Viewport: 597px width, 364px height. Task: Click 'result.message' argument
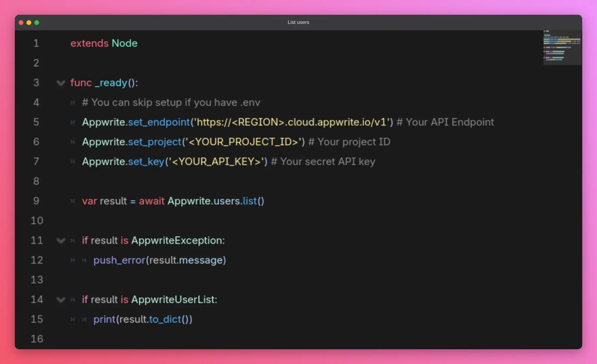tap(186, 260)
